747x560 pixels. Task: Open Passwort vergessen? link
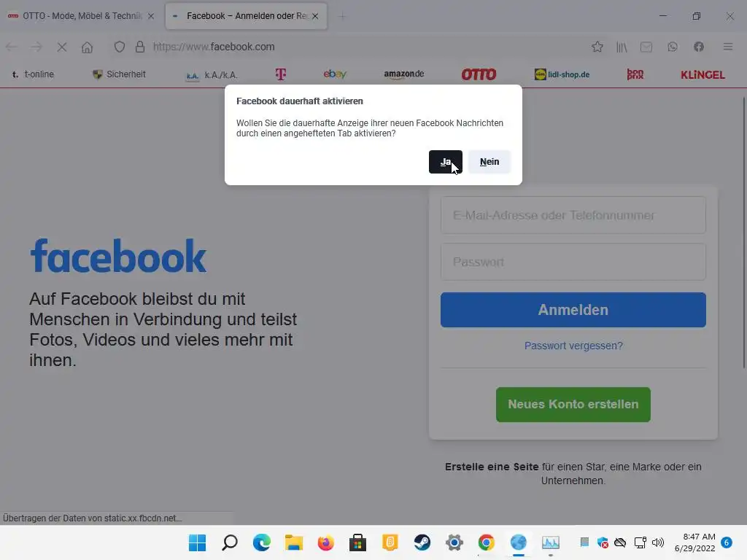(x=573, y=346)
